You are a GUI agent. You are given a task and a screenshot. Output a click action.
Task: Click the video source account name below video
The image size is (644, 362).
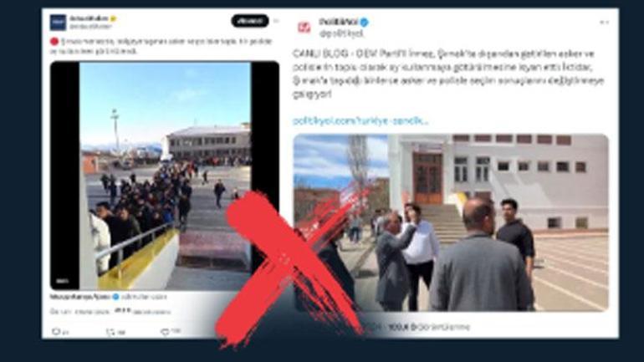pyautogui.click(x=80, y=296)
